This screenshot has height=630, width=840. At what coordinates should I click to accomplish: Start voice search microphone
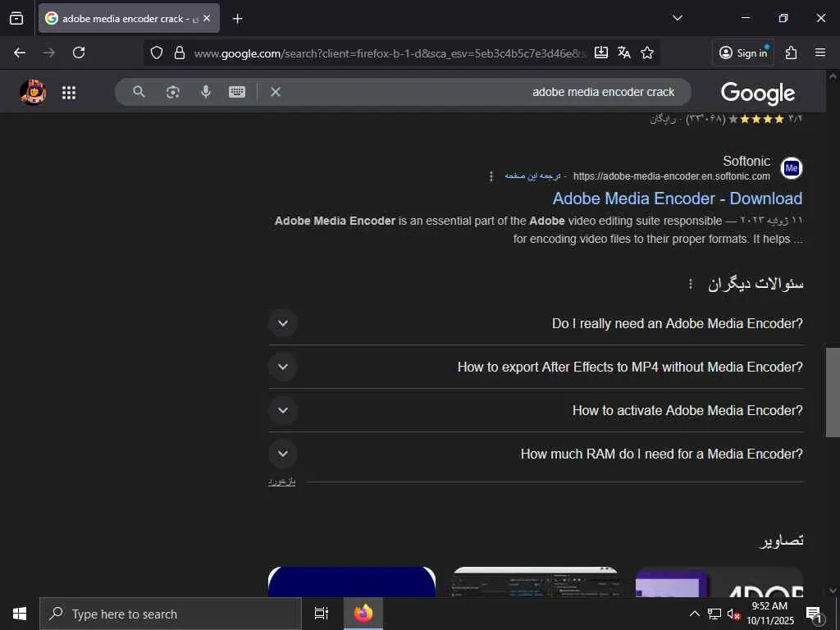point(206,92)
